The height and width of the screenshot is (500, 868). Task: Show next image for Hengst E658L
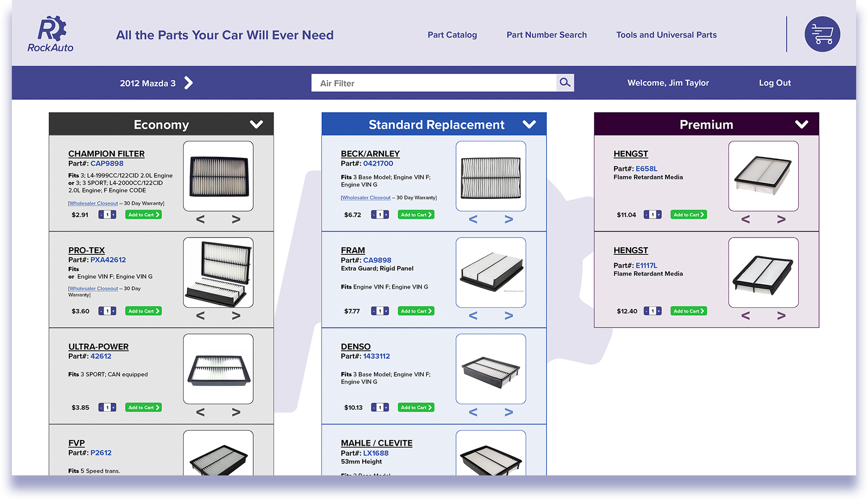click(781, 219)
